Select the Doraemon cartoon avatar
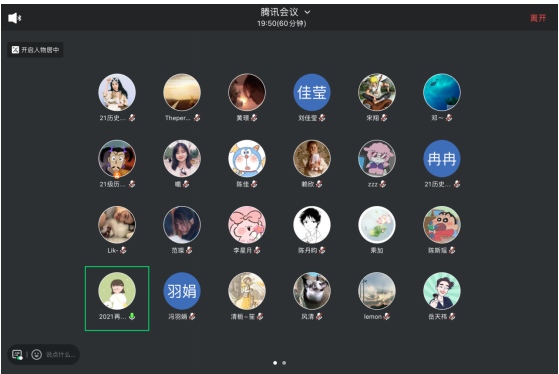The width and height of the screenshot is (559, 374). [247, 159]
